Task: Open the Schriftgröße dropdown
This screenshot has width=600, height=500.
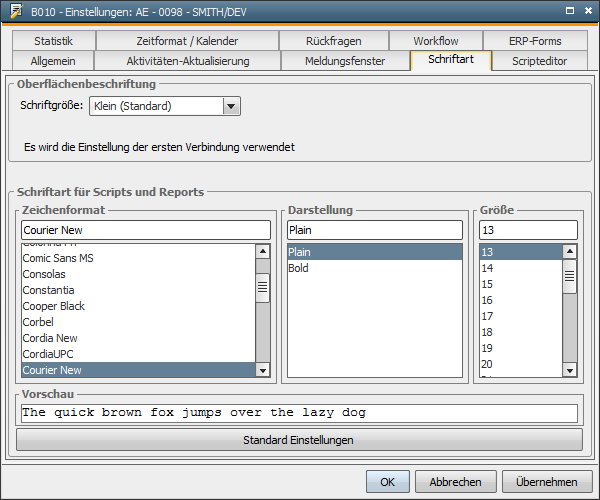Action: tap(231, 106)
